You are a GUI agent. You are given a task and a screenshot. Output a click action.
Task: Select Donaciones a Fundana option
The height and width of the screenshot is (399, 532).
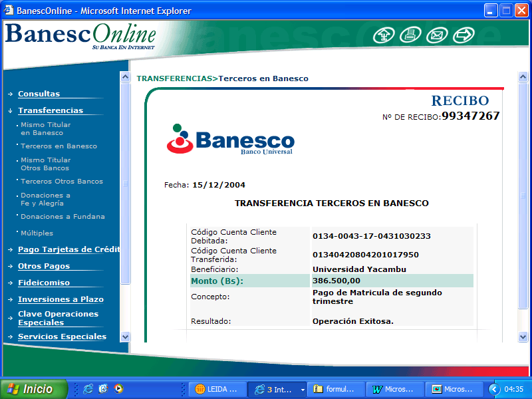[63, 217]
